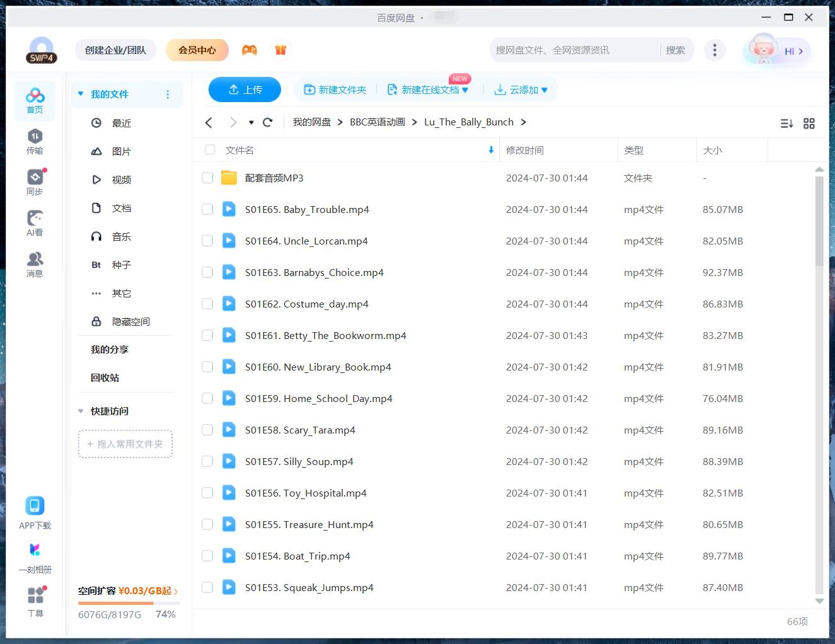Check the box for S01E65. Baby_Trouble.mp4

[x=207, y=209]
